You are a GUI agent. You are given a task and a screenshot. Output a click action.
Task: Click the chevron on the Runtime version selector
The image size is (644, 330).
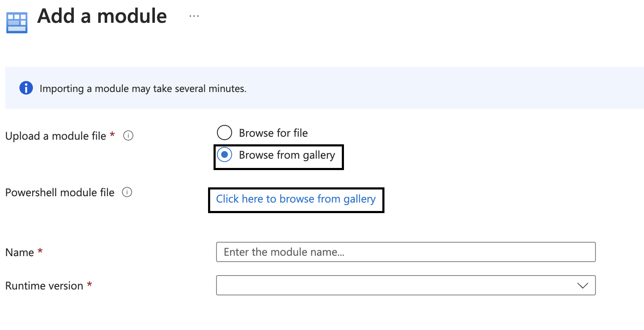point(583,285)
